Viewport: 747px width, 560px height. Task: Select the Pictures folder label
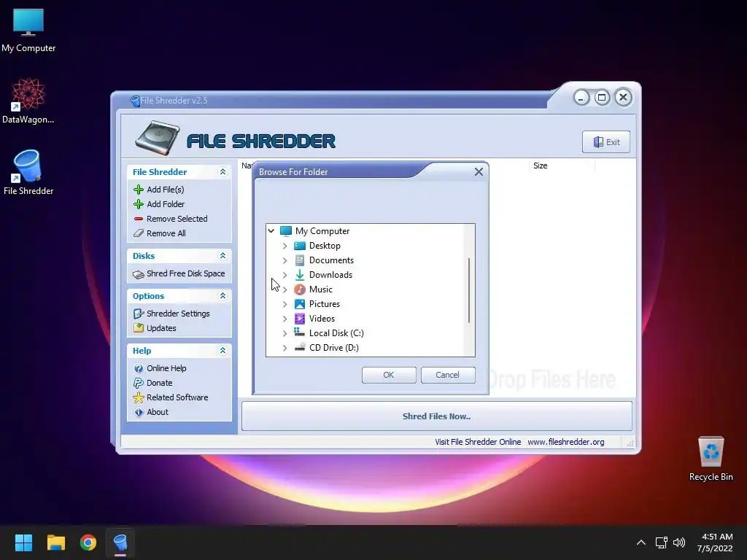(x=325, y=304)
